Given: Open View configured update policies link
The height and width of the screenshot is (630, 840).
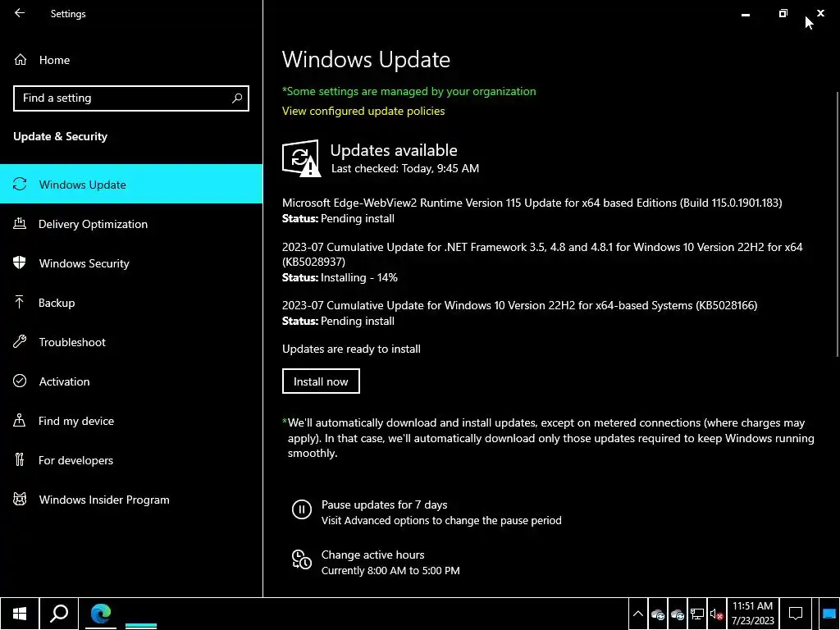Looking at the screenshot, I should (363, 111).
